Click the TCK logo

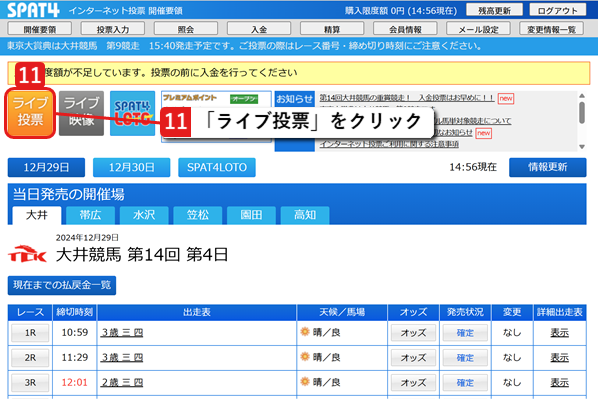(27, 254)
